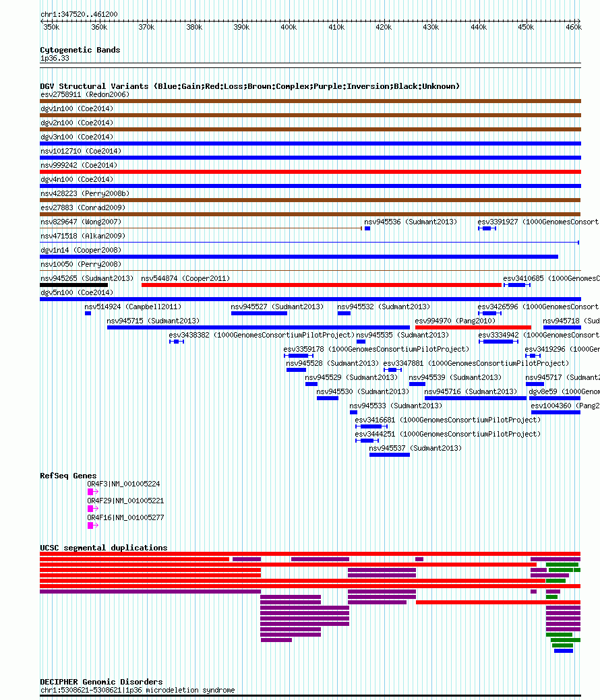Click esv3438382 1000Genomes variant label
The image size is (600, 700).
coord(262,336)
